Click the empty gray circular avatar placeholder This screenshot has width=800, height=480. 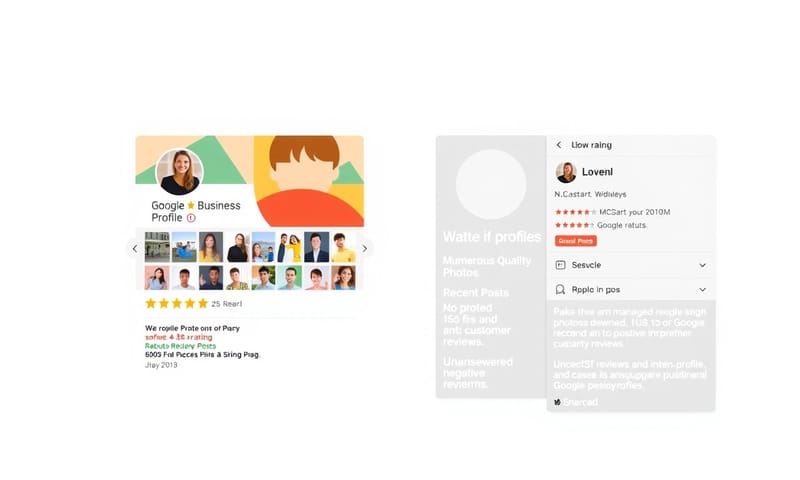coord(491,184)
